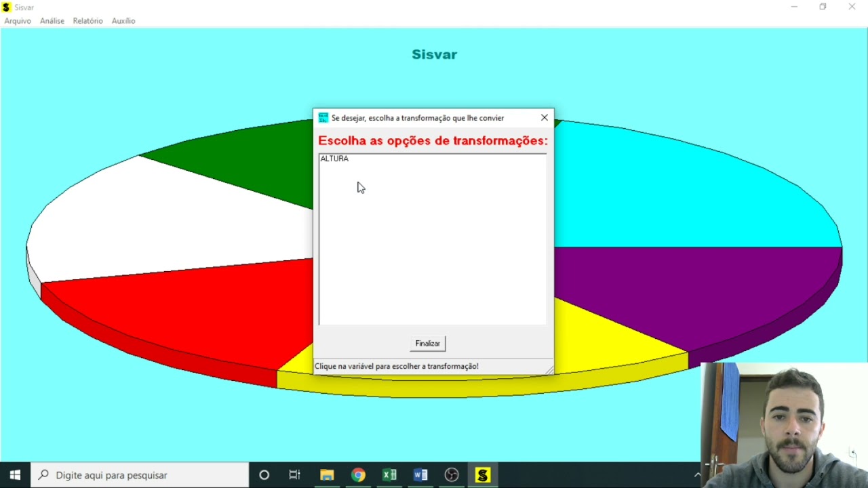This screenshot has width=868, height=488.
Task: Click the Sisvar taskbar icon
Action: coord(483,475)
